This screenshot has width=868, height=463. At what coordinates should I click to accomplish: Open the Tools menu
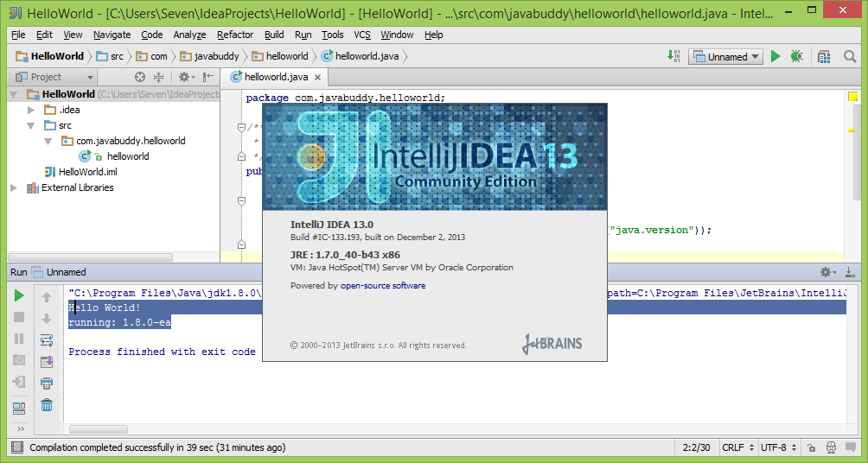332,35
